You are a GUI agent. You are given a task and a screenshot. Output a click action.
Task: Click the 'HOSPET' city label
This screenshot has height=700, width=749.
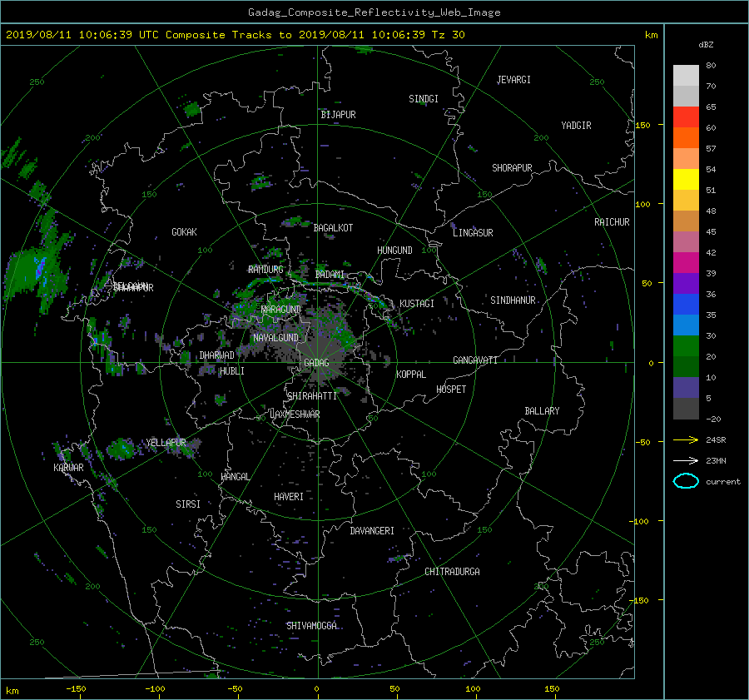451,390
